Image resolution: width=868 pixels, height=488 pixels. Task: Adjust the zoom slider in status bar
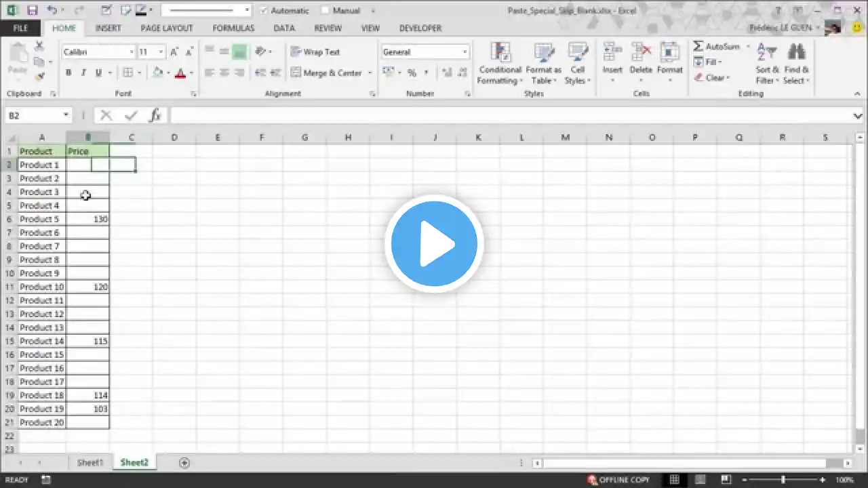784,480
